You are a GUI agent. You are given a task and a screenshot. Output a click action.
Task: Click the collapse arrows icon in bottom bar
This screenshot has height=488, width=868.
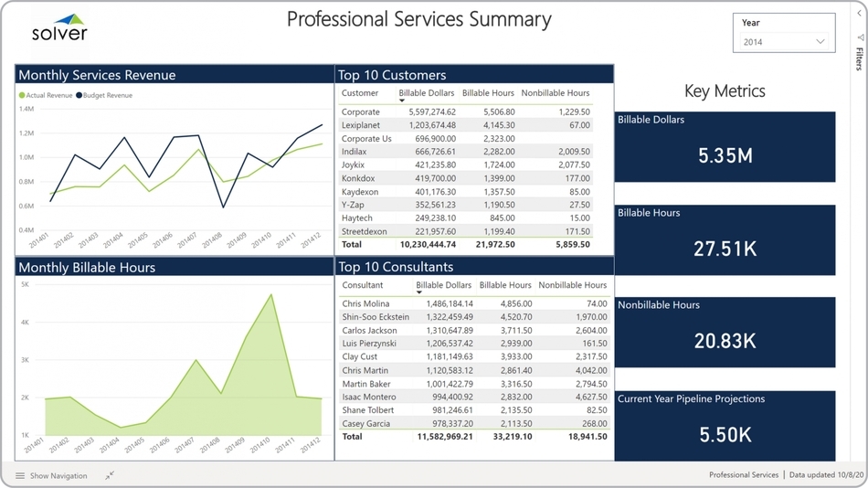click(109, 476)
